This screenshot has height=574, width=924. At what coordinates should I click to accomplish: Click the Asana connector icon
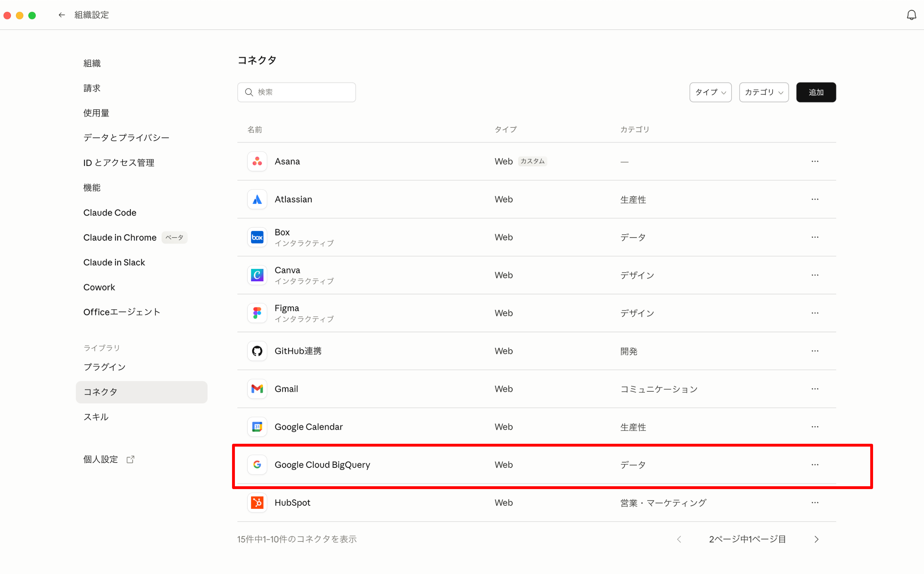(257, 161)
